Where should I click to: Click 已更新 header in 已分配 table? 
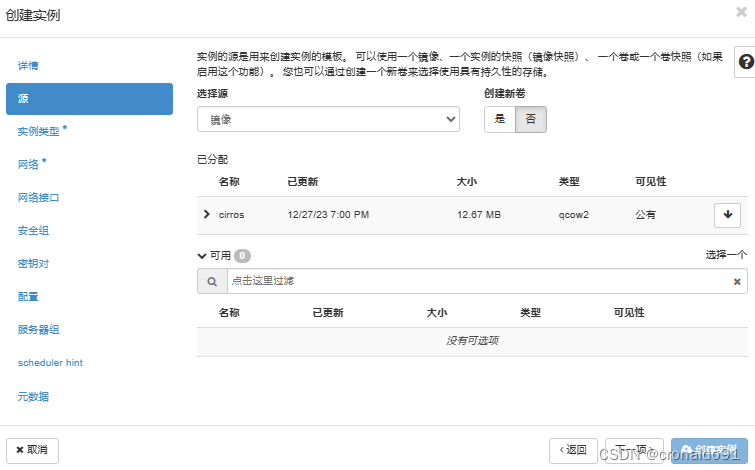pyautogui.click(x=303, y=182)
